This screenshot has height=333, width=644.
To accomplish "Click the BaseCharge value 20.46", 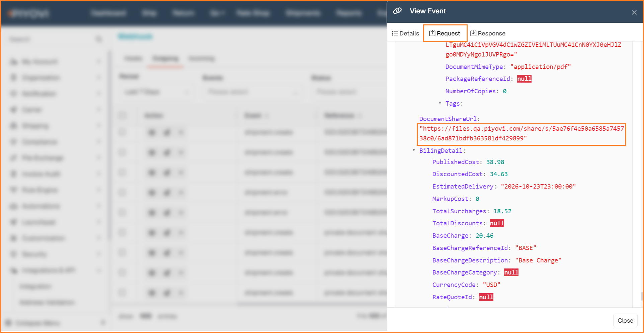I will coord(484,236).
